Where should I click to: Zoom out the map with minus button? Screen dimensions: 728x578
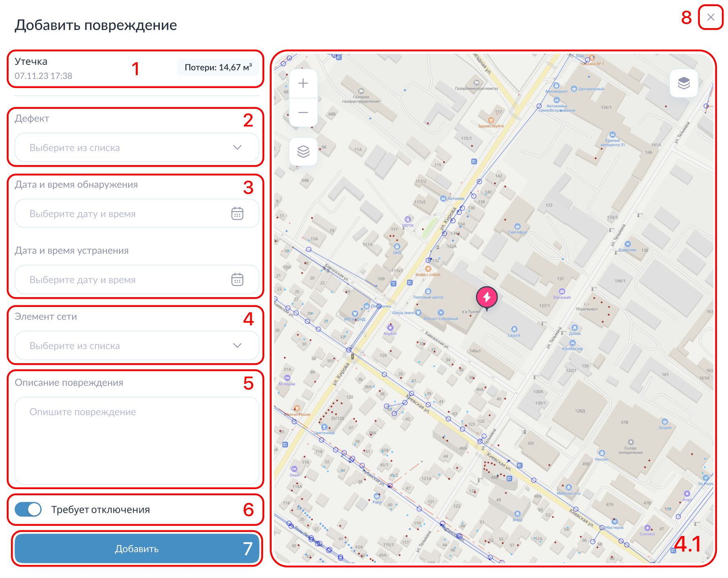point(303,113)
